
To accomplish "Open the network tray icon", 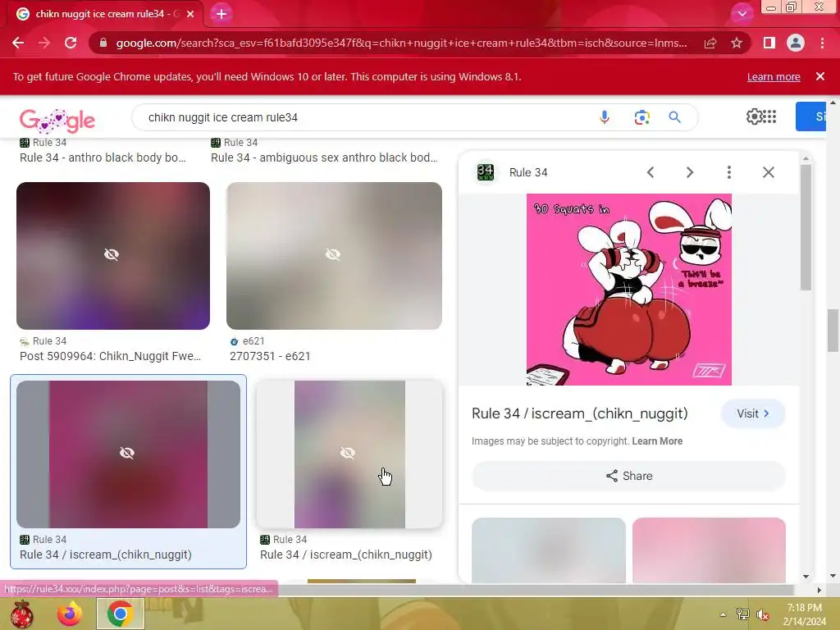I will click(x=742, y=614).
